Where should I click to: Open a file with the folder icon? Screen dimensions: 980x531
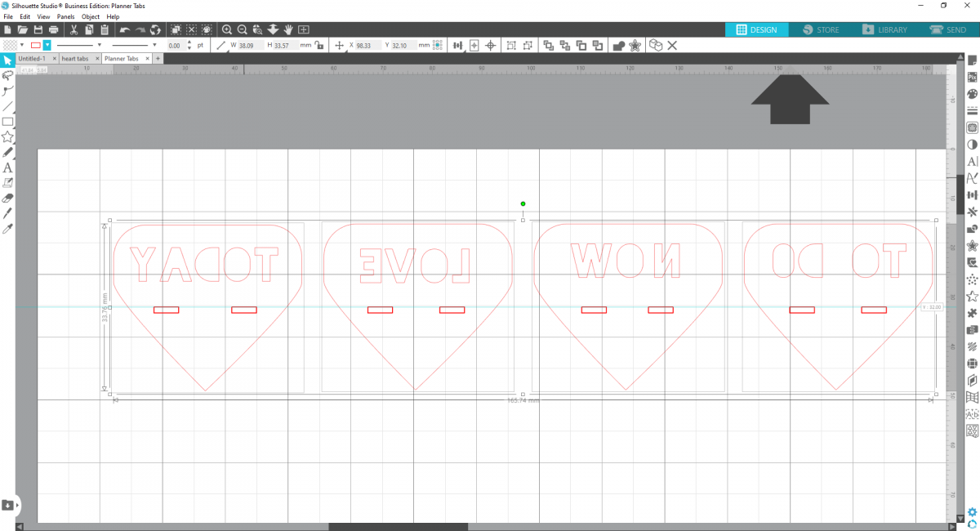click(22, 29)
